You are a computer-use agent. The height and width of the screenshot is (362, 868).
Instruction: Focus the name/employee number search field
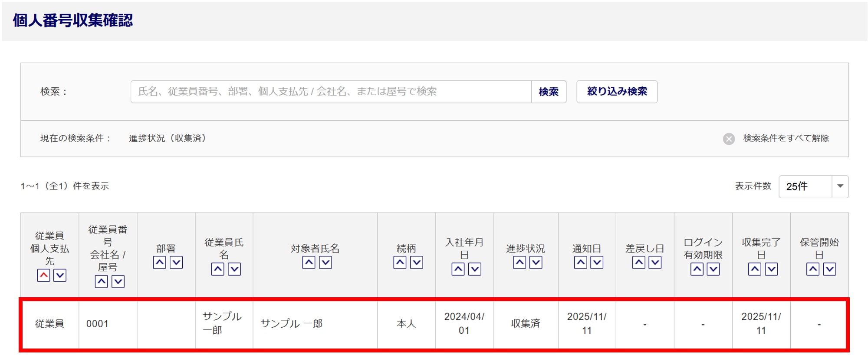(331, 92)
